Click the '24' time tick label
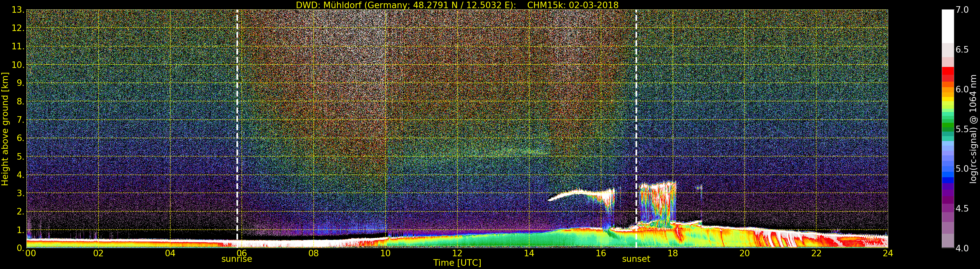980x269 pixels. point(888,253)
